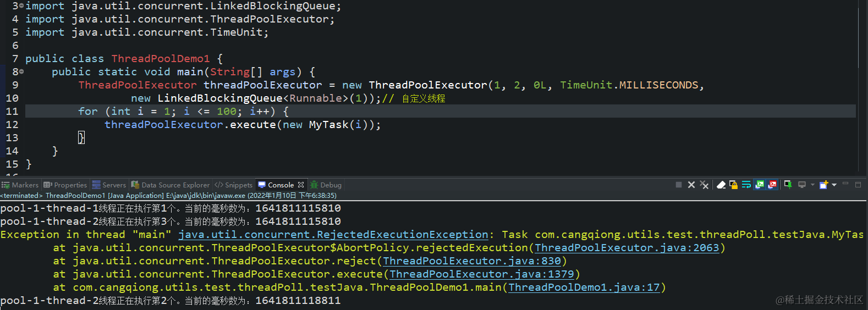Follow the ThreadPoolExecutor.java:2063 stack trace link
This screenshot has width=868, height=310.
(627, 248)
